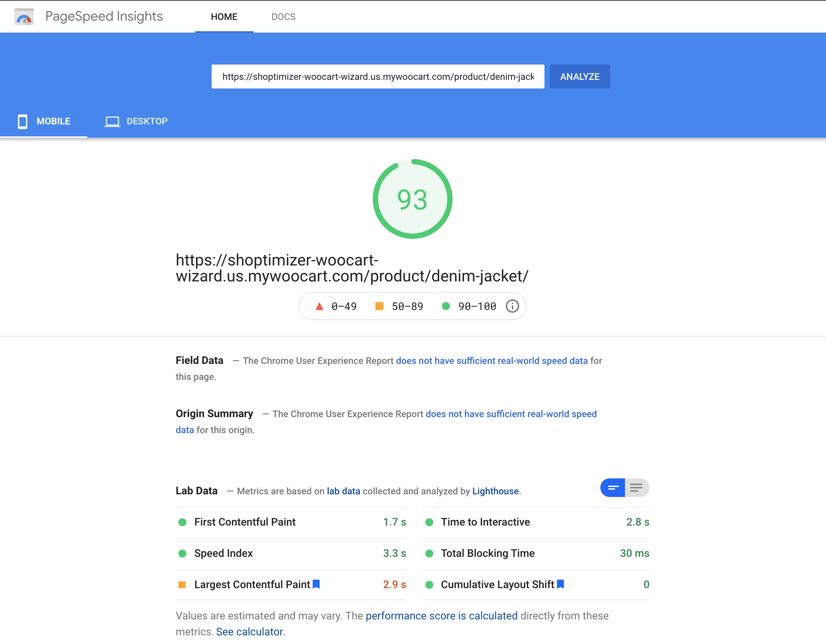The image size is (826, 644).
Task: Open the 'See calculator.' link
Action: pyautogui.click(x=250, y=632)
